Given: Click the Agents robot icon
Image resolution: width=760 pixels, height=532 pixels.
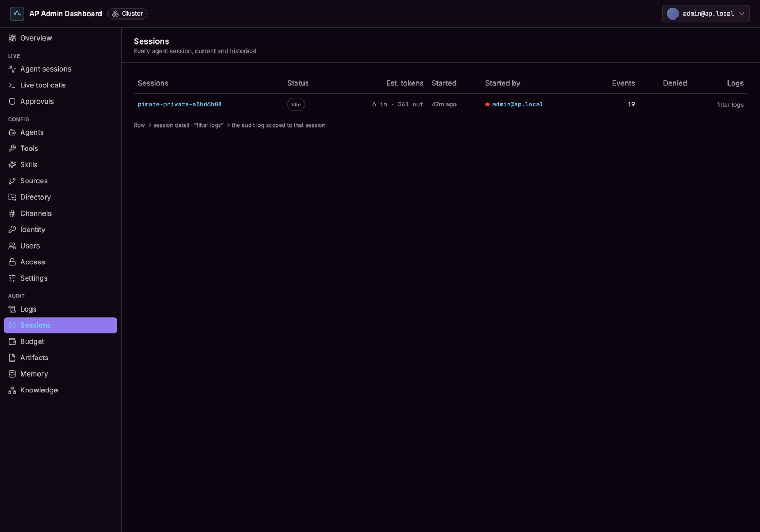Looking at the screenshot, I should pyautogui.click(x=12, y=132).
